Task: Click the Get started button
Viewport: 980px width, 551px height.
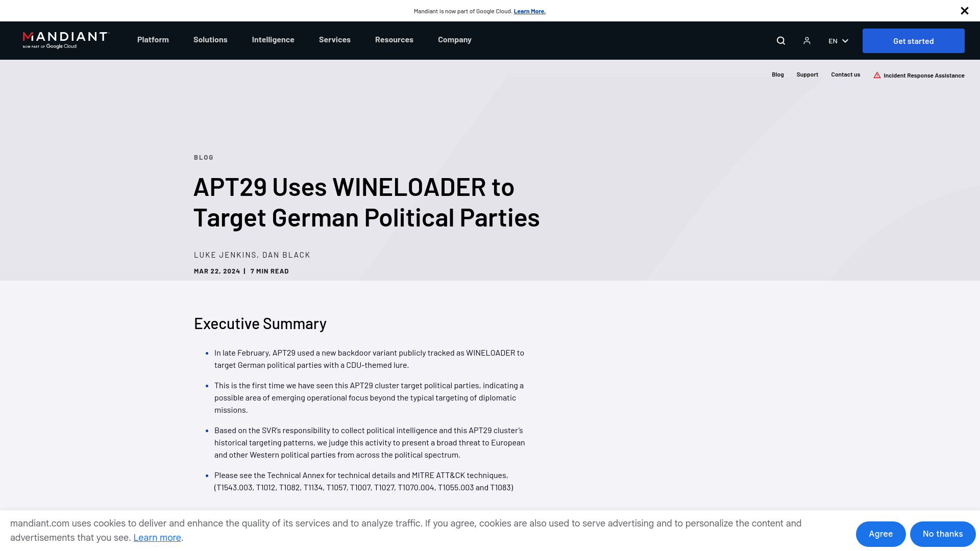Action: point(913,40)
